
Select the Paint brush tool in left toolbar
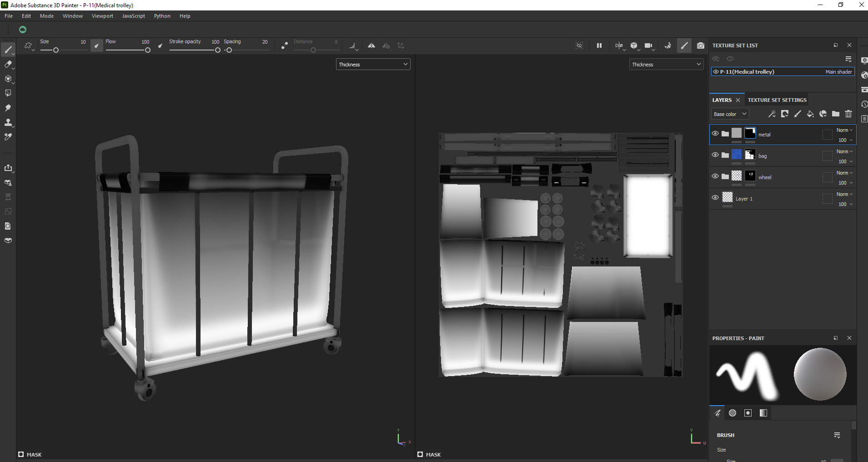(8, 50)
